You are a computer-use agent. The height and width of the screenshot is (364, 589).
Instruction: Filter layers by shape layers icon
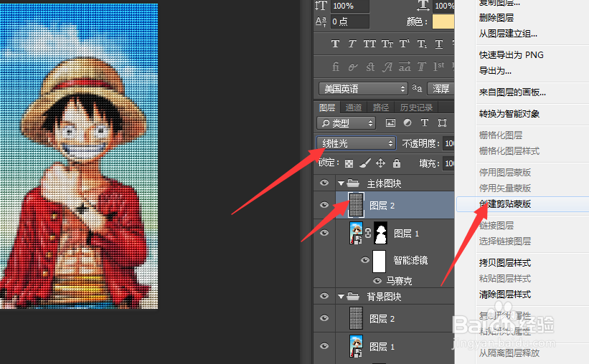pyautogui.click(x=442, y=123)
